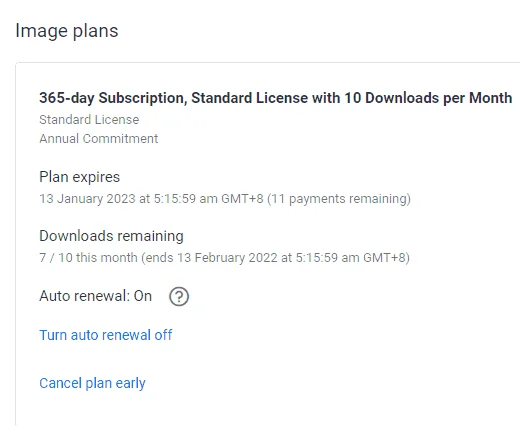This screenshot has height=426, width=520.
Task: Click the 'Auto renewal: On' status label
Action: [x=96, y=296]
